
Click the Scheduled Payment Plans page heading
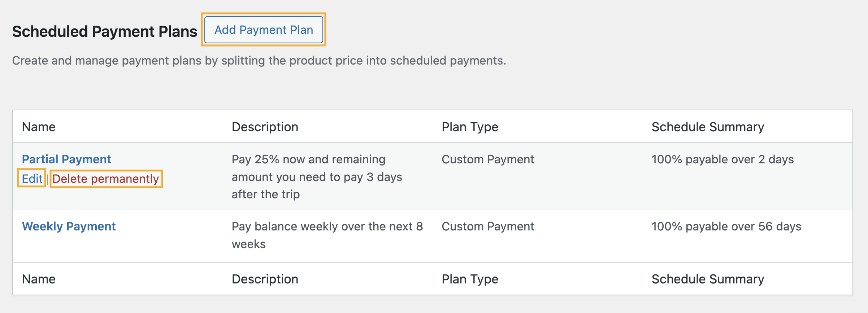pyautogui.click(x=105, y=32)
